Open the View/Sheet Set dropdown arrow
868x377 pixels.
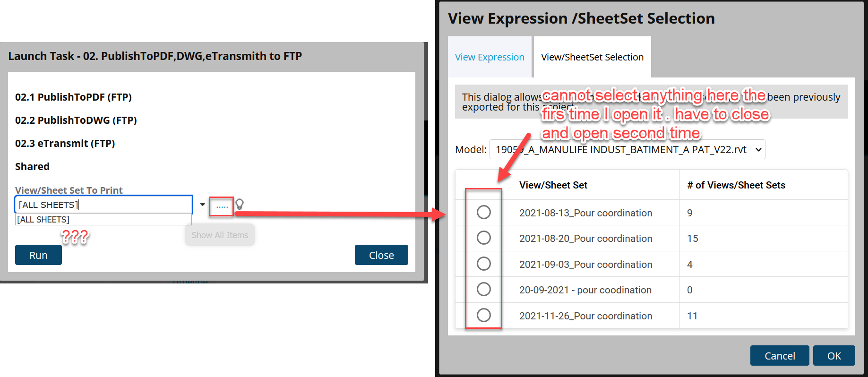[x=202, y=205]
